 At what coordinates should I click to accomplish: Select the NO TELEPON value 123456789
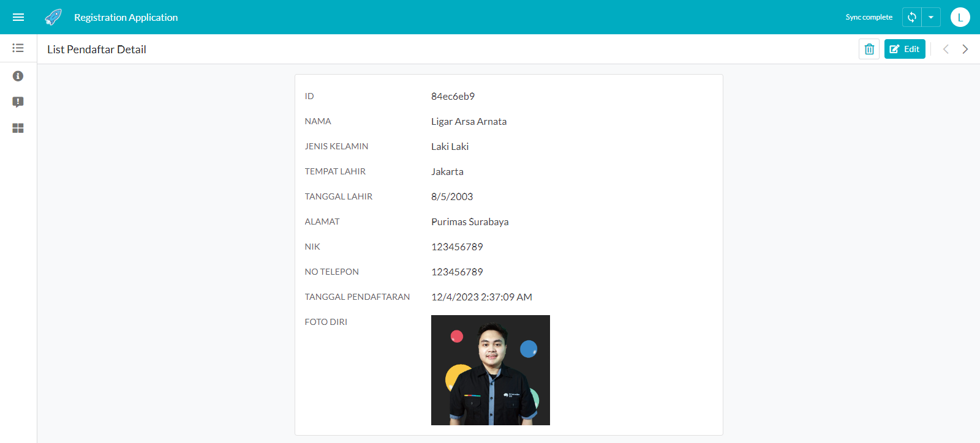[457, 272]
